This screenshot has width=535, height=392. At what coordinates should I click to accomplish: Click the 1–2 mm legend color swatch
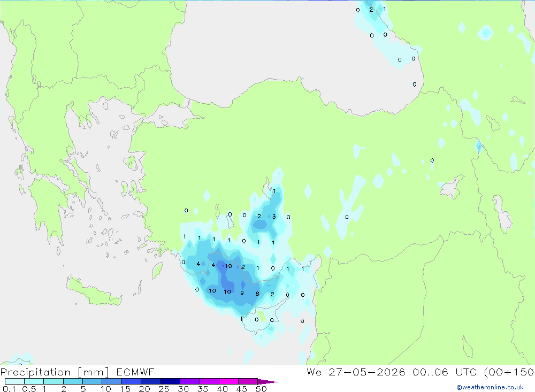[x=53, y=381]
